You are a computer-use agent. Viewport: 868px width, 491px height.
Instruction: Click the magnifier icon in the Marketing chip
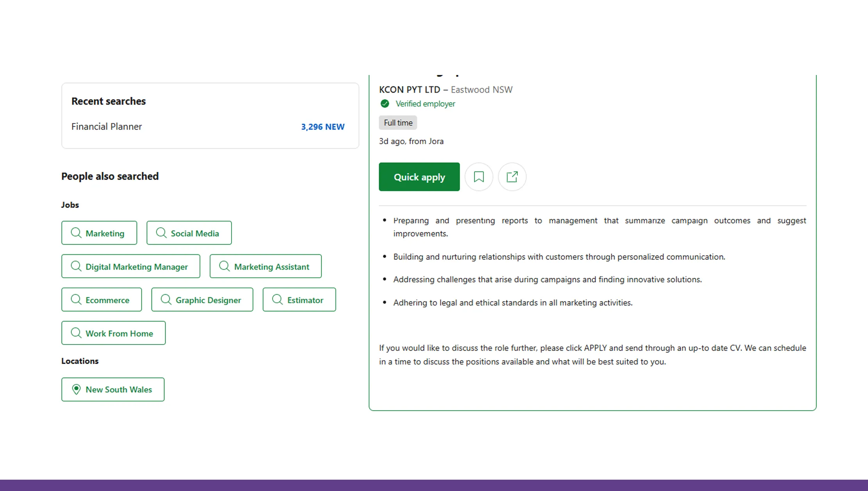pos(77,233)
